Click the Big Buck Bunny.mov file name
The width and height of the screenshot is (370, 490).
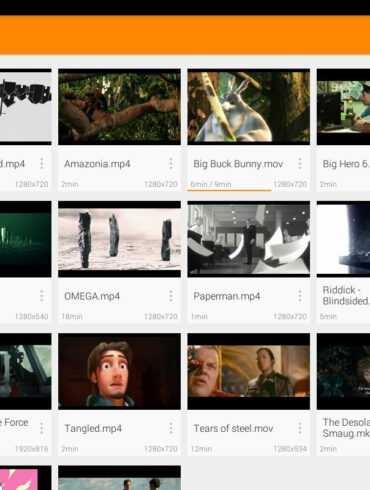coord(238,164)
